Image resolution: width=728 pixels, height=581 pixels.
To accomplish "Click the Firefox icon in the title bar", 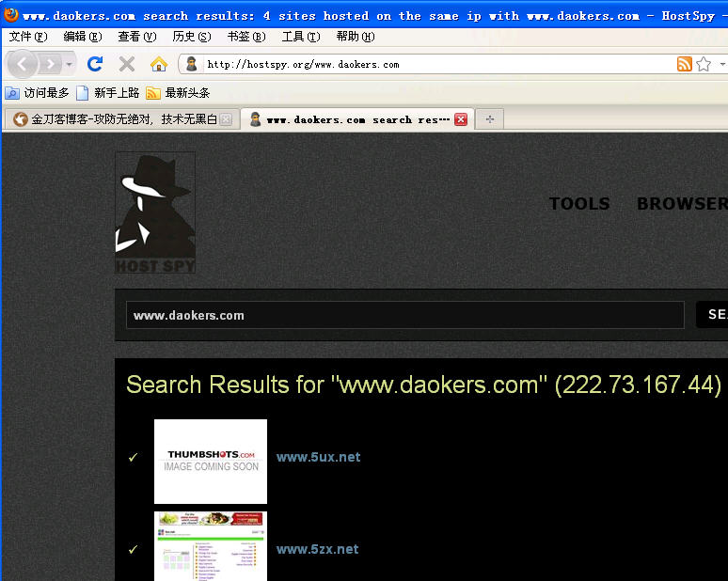I will (x=10, y=14).
